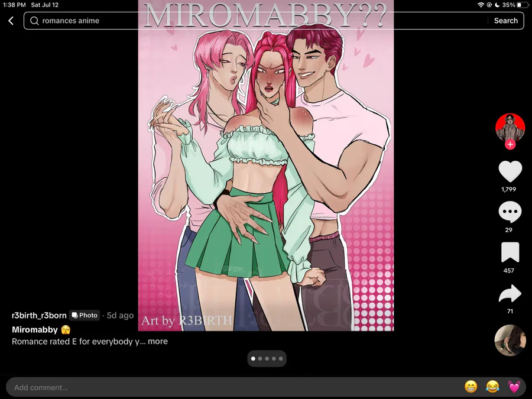Share the post with the arrow icon

[510, 293]
